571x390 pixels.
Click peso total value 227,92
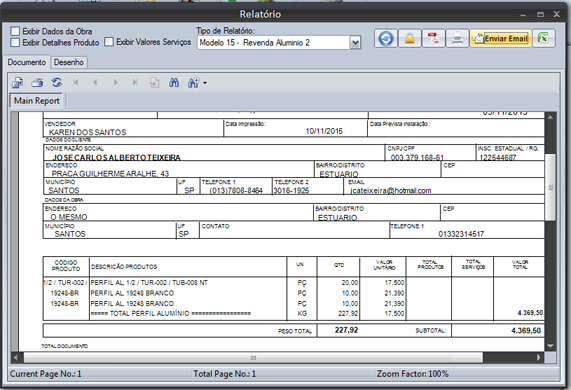pyautogui.click(x=346, y=330)
